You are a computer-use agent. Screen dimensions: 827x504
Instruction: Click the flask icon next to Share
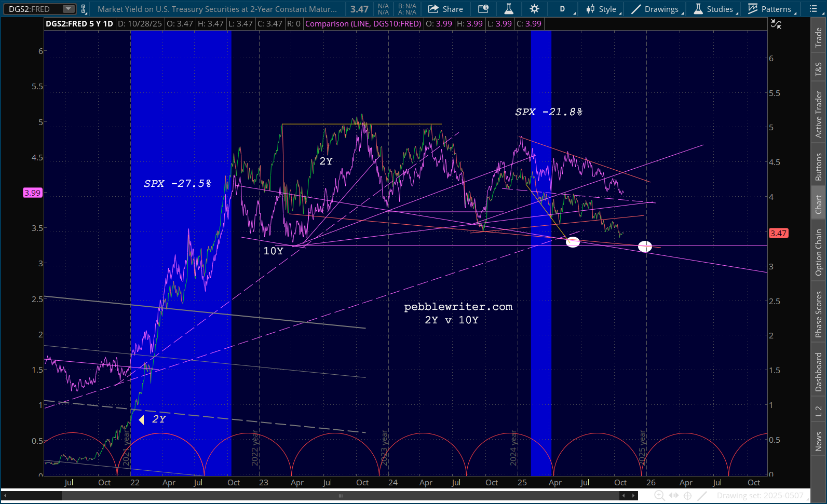[x=509, y=9]
